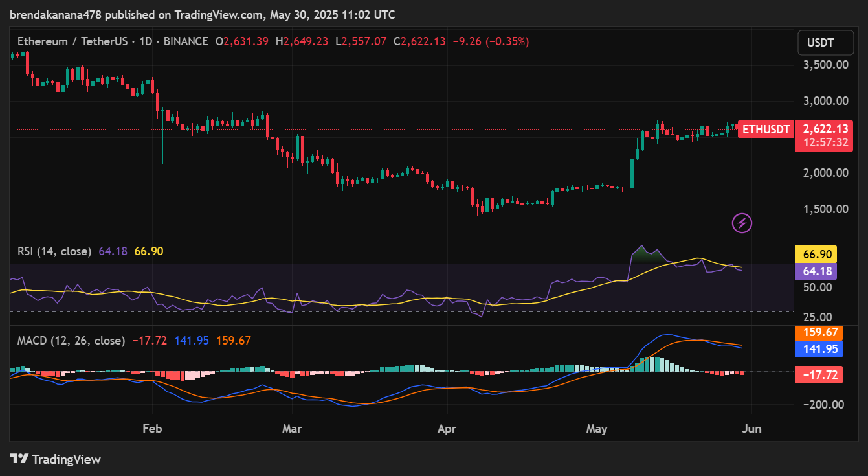This screenshot has height=476, width=868.
Task: Click the RSI 25.00 axis label
Action: pyautogui.click(x=817, y=317)
